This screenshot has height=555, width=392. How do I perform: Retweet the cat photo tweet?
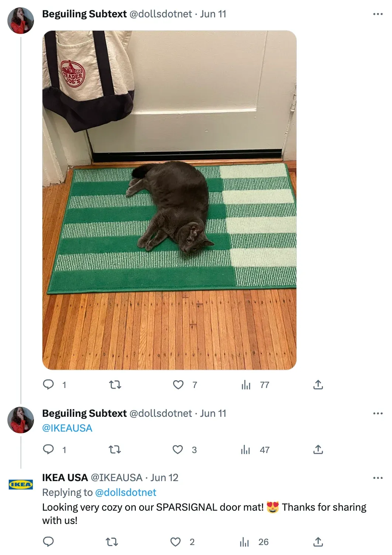click(x=115, y=385)
